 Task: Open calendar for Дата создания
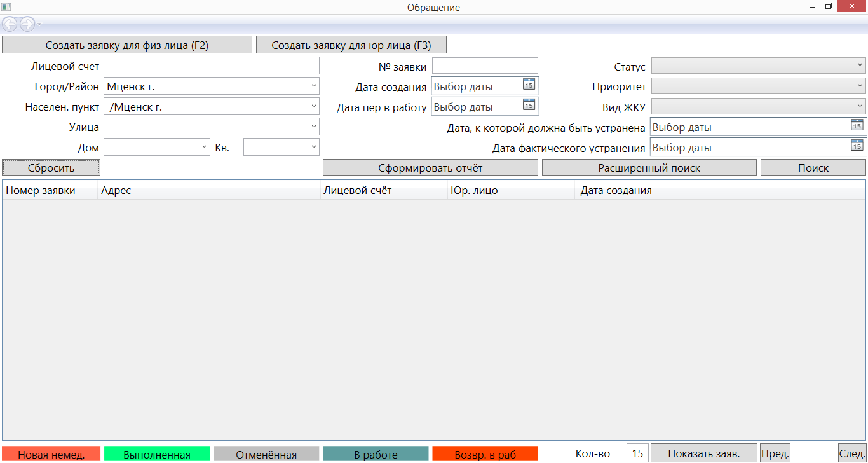point(529,85)
